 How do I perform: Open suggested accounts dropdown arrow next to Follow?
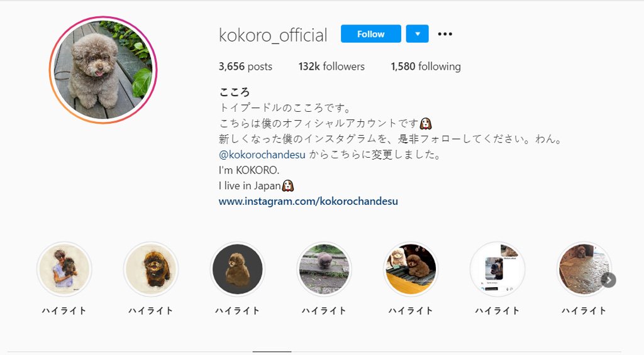click(418, 34)
